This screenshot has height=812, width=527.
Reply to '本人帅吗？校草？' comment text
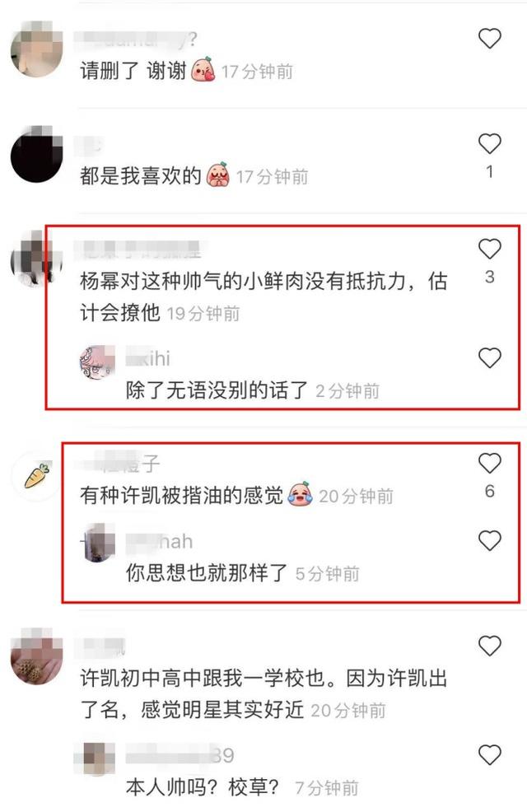click(203, 787)
